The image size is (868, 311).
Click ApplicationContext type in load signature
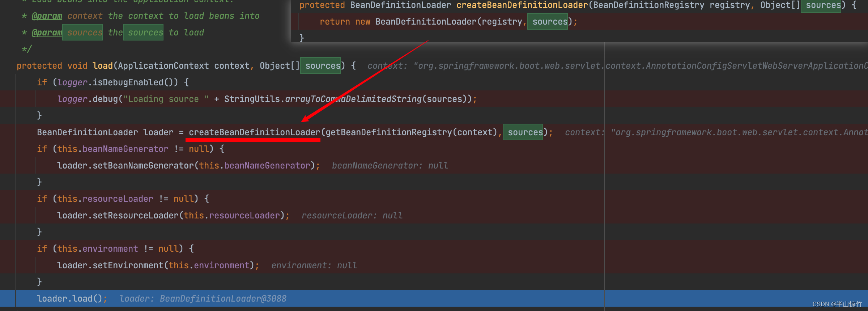(x=163, y=66)
